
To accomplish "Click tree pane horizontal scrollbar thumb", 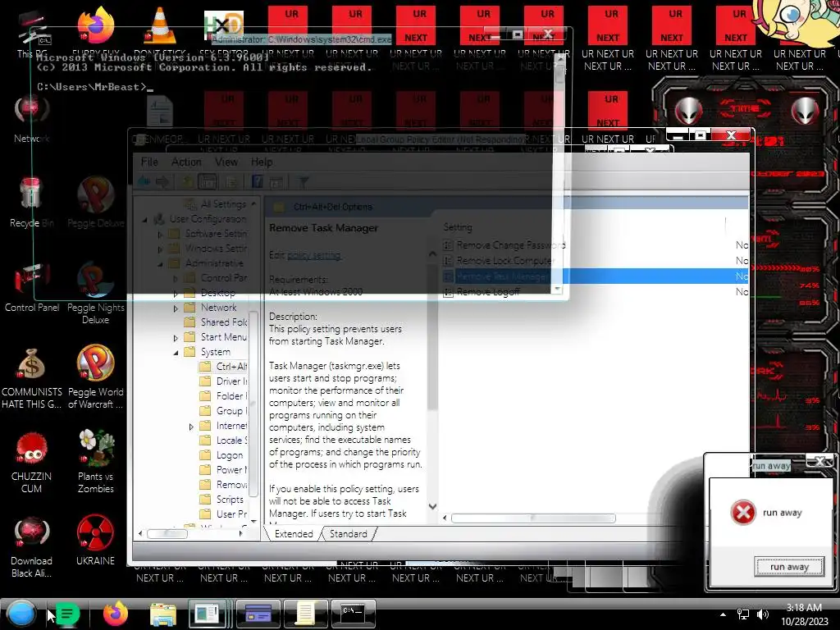I will 167,533.
